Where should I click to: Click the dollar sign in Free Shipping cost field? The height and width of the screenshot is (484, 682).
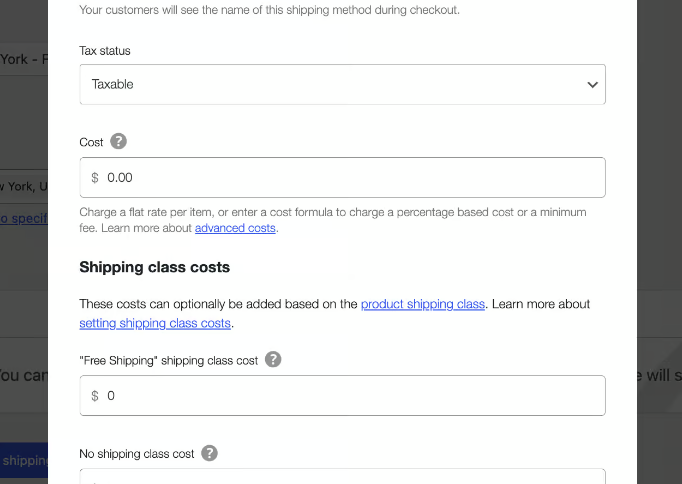click(x=95, y=396)
